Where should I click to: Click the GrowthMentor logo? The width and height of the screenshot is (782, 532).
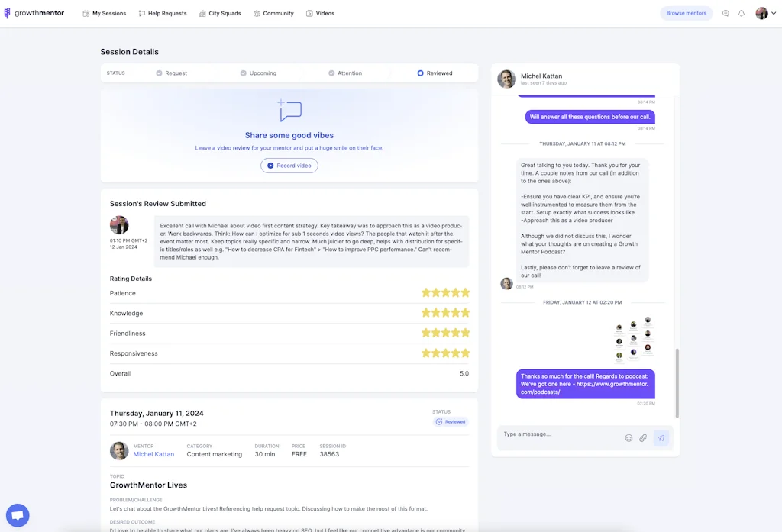click(34, 12)
